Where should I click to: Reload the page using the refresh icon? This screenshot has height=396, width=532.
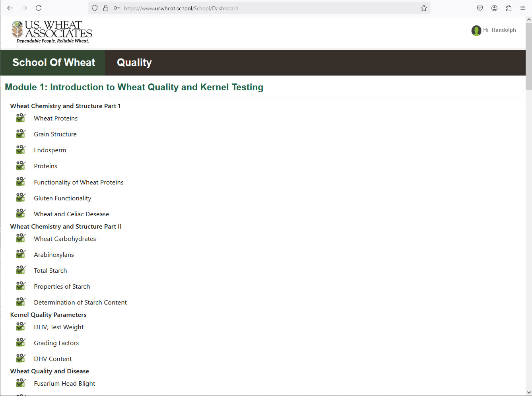[x=39, y=8]
